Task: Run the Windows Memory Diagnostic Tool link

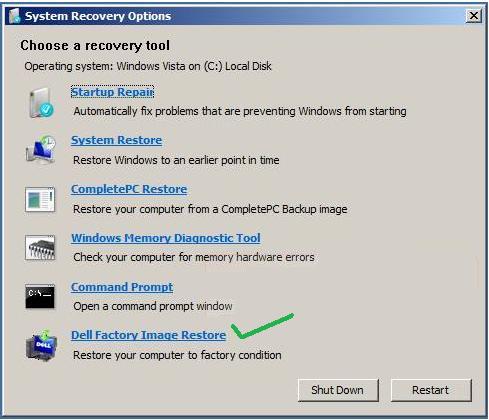Action: 166,238
